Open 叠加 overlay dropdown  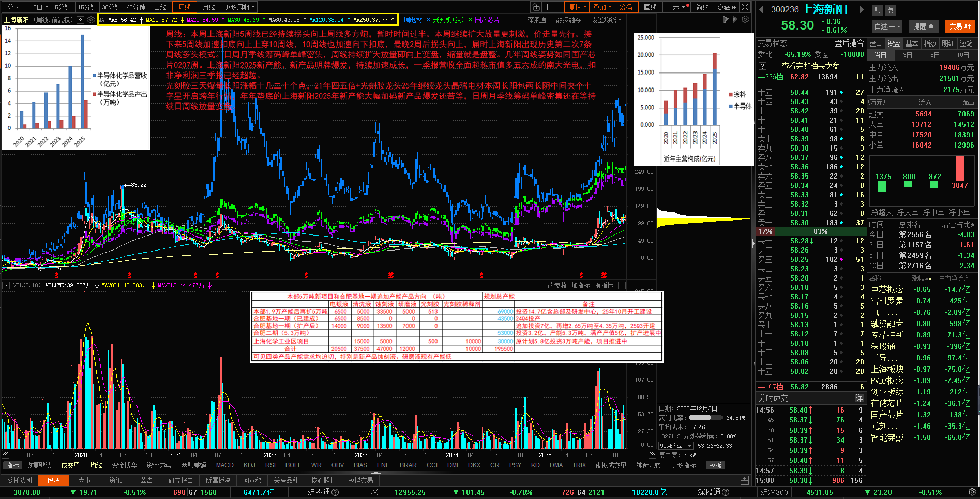(602, 7)
